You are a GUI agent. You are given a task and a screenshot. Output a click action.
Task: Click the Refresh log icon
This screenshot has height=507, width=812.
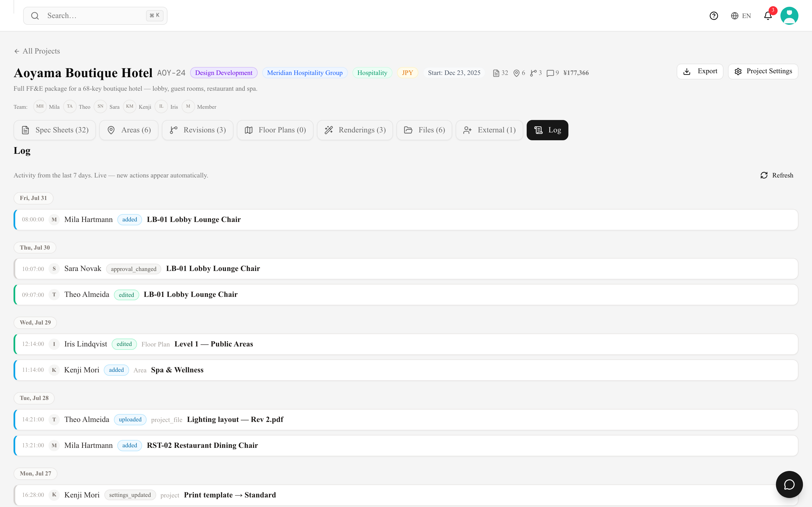point(764,175)
